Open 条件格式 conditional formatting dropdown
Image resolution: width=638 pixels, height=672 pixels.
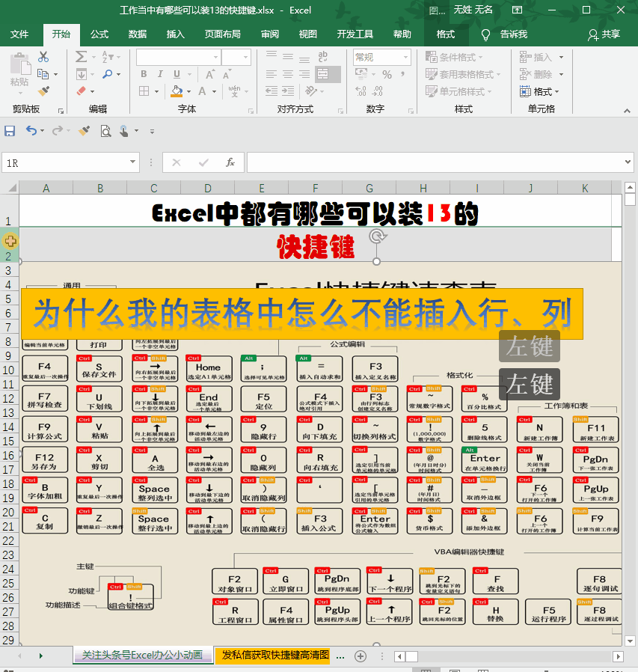pos(453,57)
